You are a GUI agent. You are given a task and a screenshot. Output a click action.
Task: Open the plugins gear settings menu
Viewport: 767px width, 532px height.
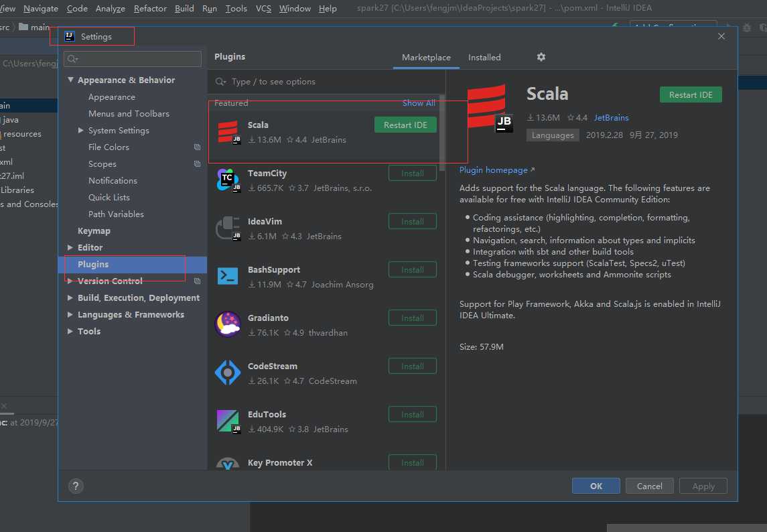pos(541,57)
